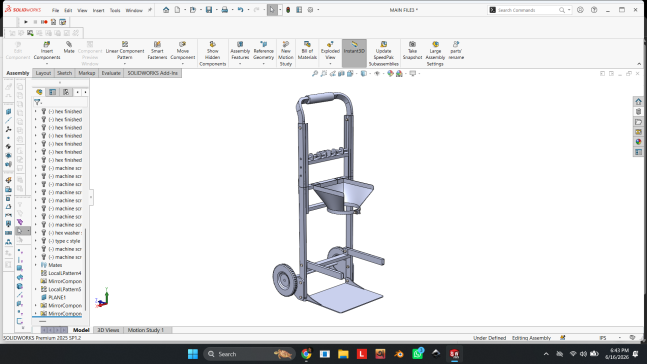Expand the Mates folder in the tree
The height and width of the screenshot is (364, 647).
pyautogui.click(x=35, y=265)
